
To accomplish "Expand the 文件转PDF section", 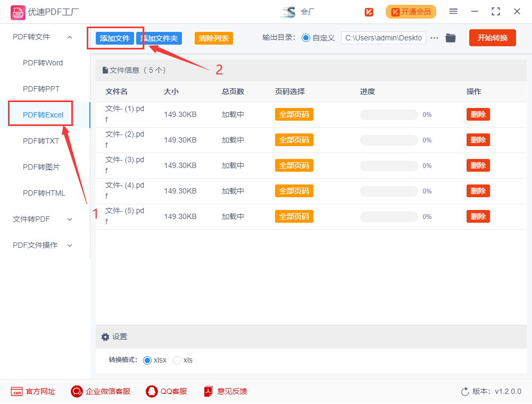I will (x=70, y=220).
